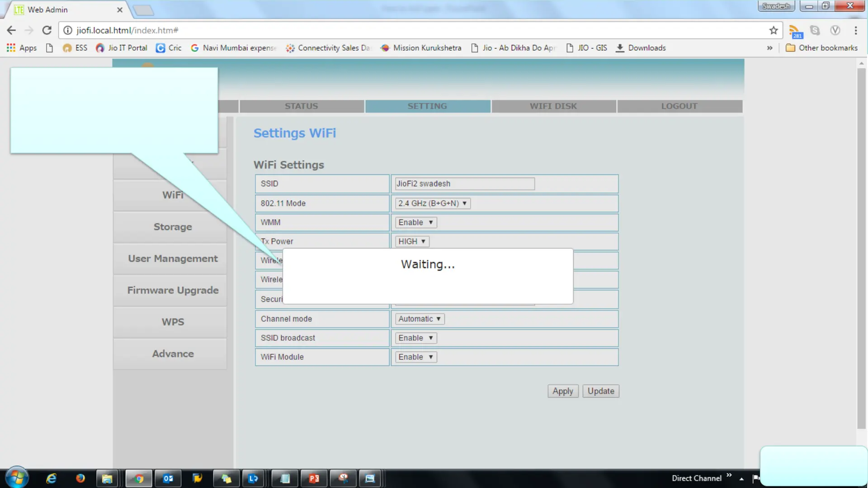
Task: Click the Apply button
Action: point(562,391)
